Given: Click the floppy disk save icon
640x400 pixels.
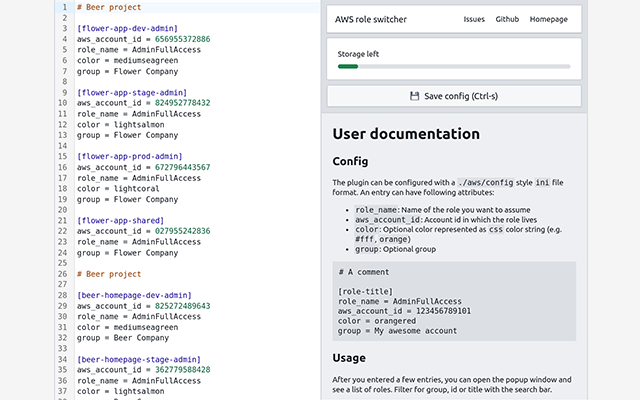Looking at the screenshot, I should pyautogui.click(x=414, y=96).
